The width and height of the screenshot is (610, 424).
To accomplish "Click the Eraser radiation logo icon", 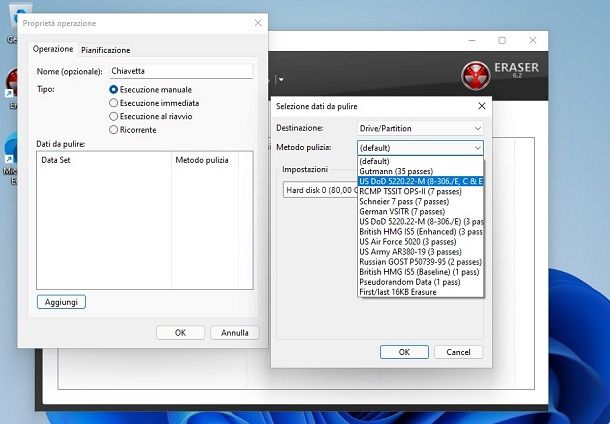I will [476, 75].
